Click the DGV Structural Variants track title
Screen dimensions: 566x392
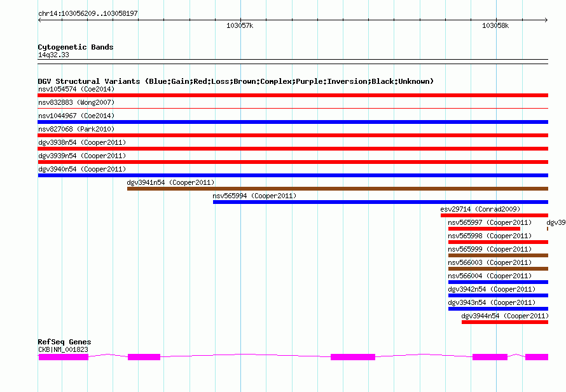pyautogui.click(x=236, y=81)
